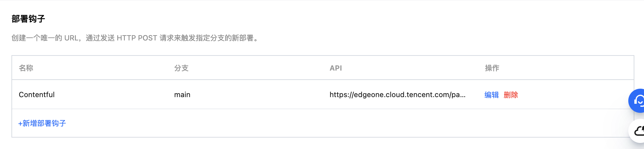Select the truncated edgeone API URL
This screenshot has width=644, height=149.
tap(398, 95)
